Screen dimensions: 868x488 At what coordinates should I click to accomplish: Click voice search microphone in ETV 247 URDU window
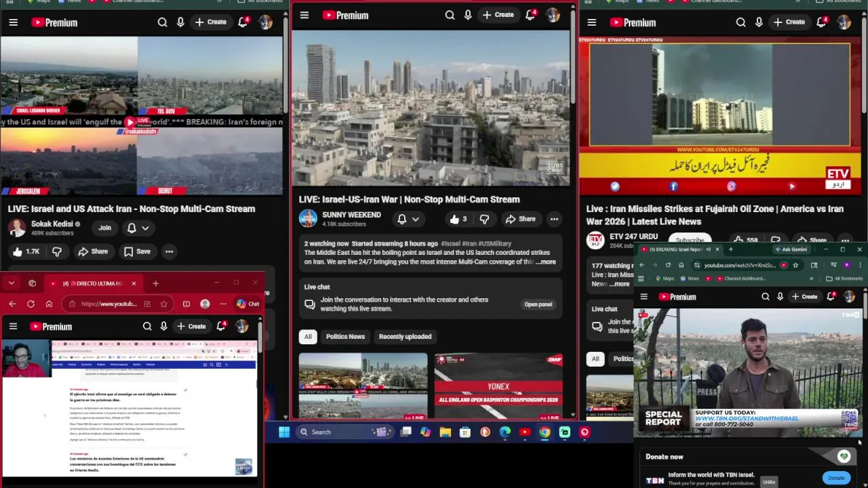click(x=759, y=22)
